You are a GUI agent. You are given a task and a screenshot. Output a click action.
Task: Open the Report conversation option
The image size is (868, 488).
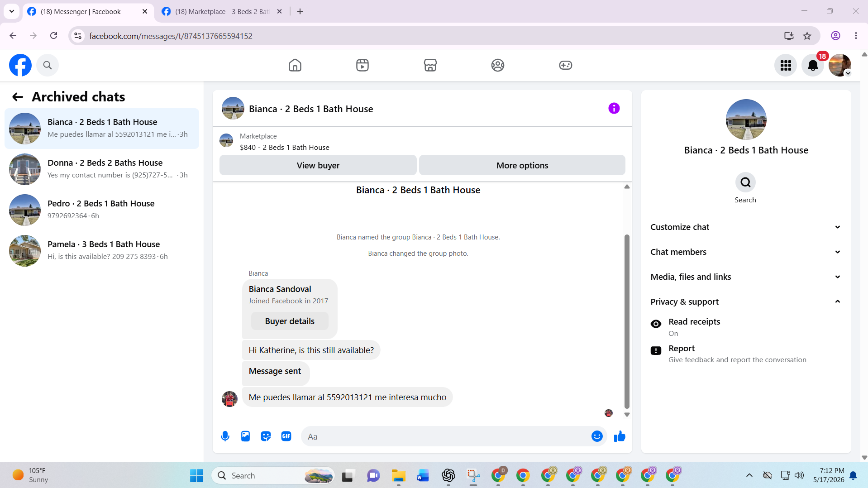[746, 354]
